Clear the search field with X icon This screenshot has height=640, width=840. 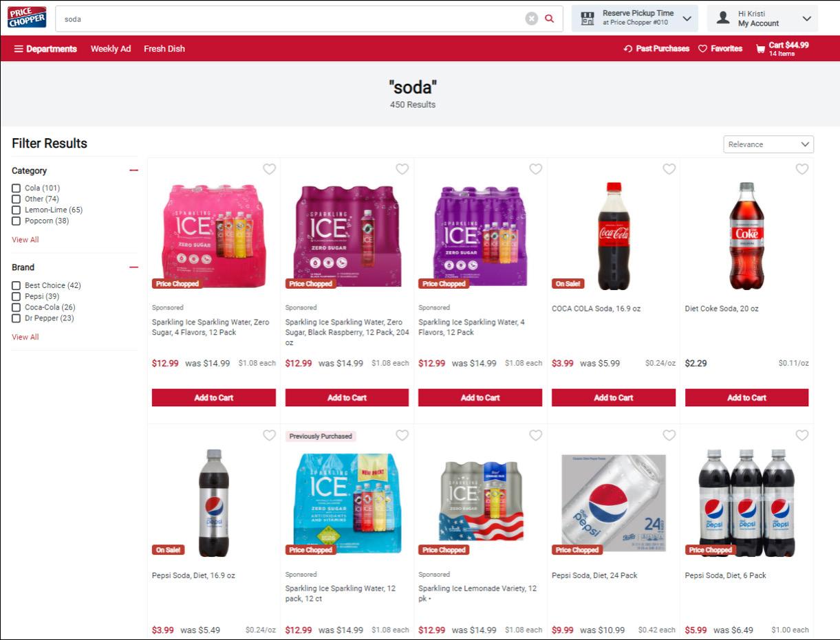[x=531, y=19]
